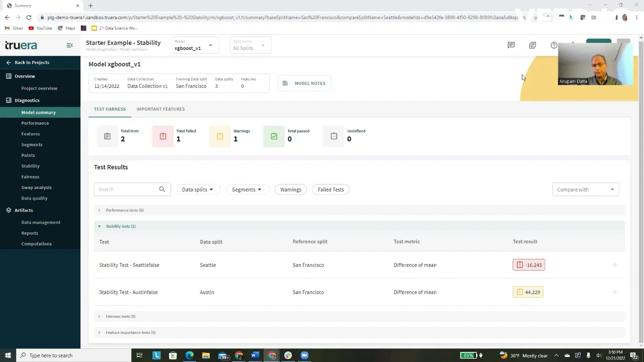This screenshot has width=644, height=362.
Task: Reload the page in browser
Action: (x=29, y=17)
